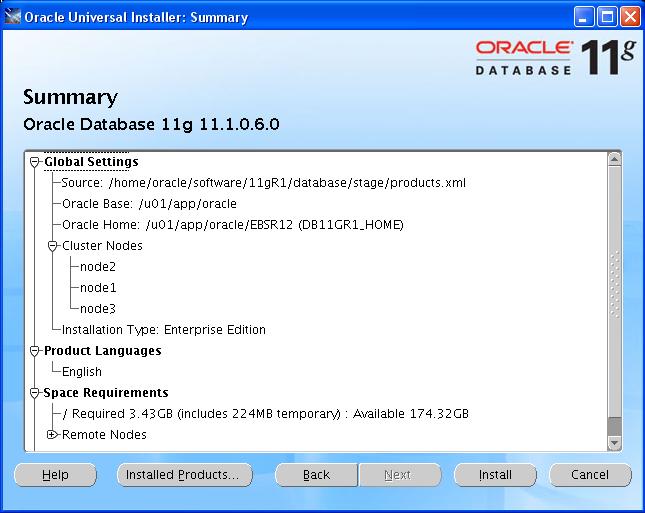Collapse the Space Requirements section
This screenshot has height=513, width=645.
(36, 393)
